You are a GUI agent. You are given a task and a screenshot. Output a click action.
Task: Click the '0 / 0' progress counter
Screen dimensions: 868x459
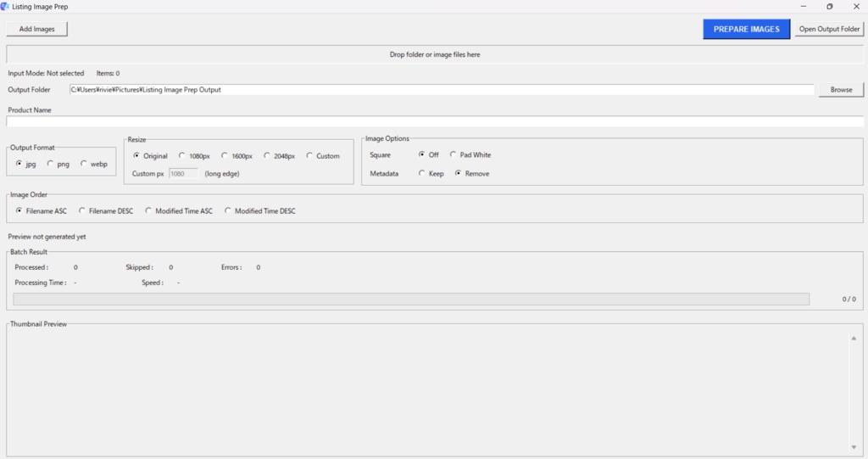point(849,299)
